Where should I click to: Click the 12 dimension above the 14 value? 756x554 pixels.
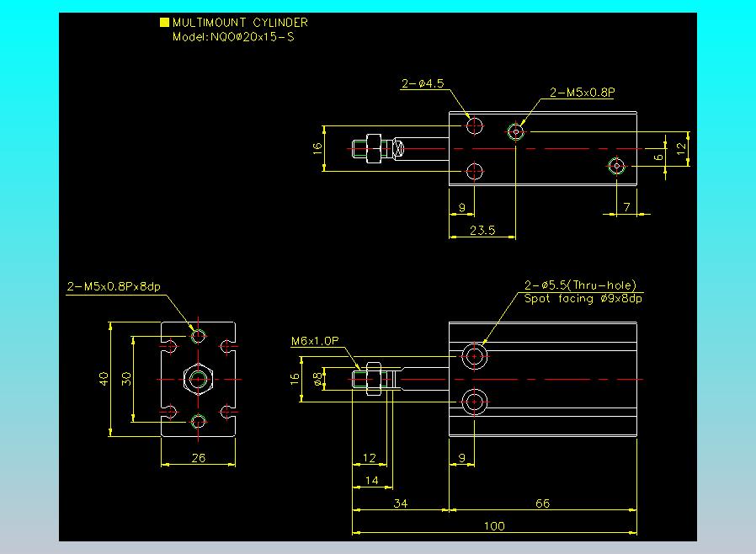(369, 457)
